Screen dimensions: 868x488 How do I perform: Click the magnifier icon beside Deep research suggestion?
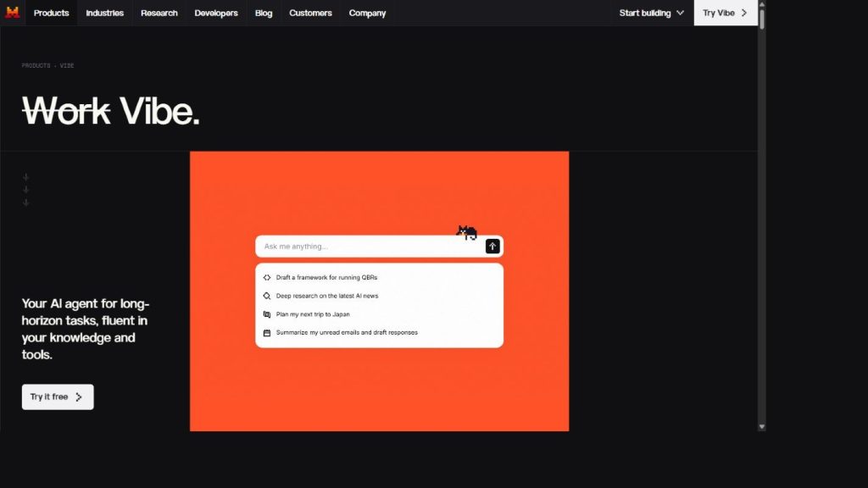(x=267, y=296)
